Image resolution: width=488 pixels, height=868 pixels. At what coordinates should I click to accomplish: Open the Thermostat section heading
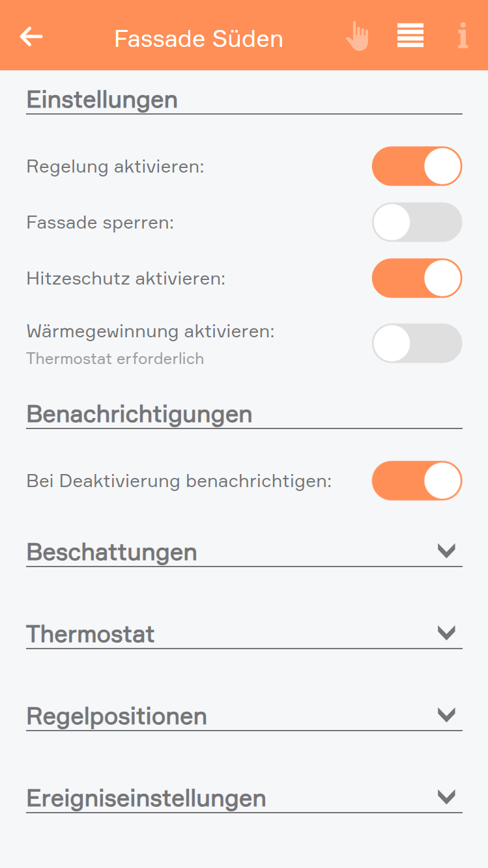coord(91,634)
